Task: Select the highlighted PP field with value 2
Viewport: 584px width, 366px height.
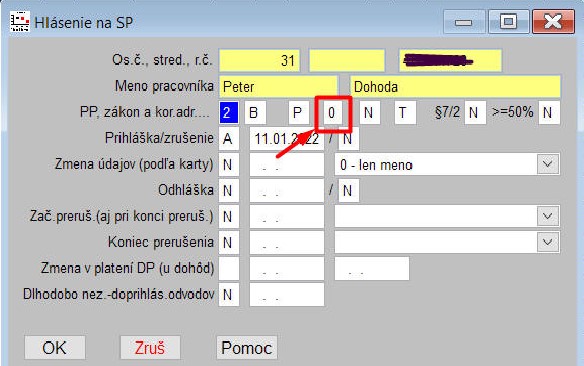Action: tap(228, 112)
